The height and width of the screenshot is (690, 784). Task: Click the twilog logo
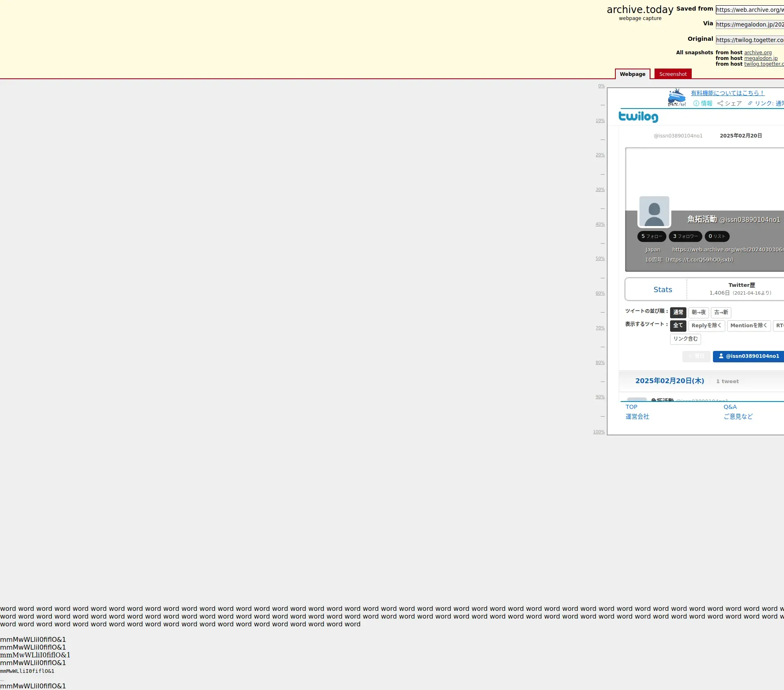[638, 117]
